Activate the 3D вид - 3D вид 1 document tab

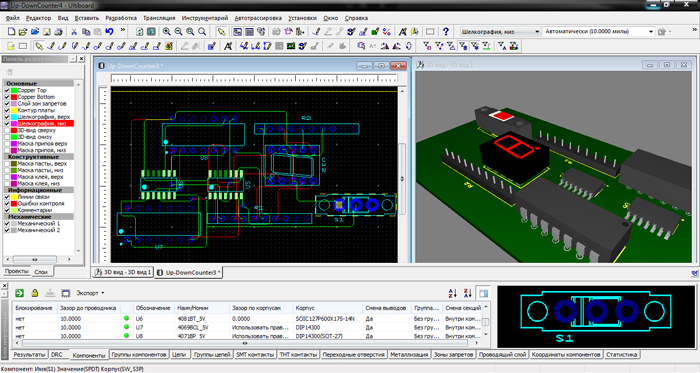(x=123, y=272)
